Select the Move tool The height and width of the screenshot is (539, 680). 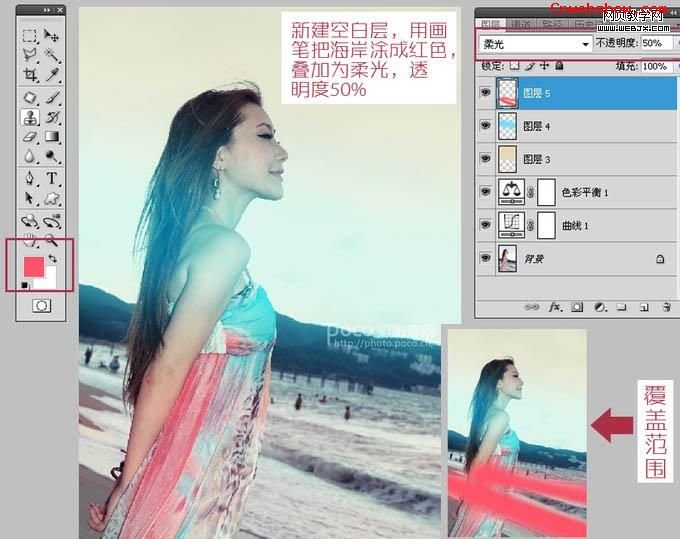pyautogui.click(x=51, y=36)
